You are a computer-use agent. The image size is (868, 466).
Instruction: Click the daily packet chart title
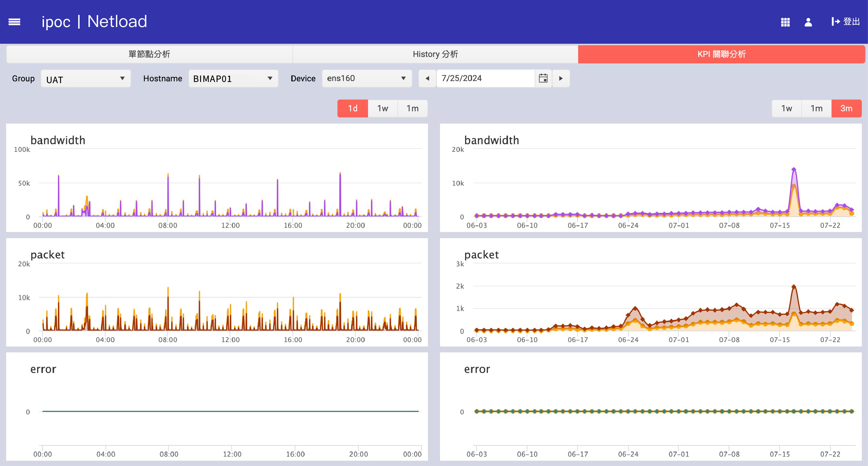48,255
